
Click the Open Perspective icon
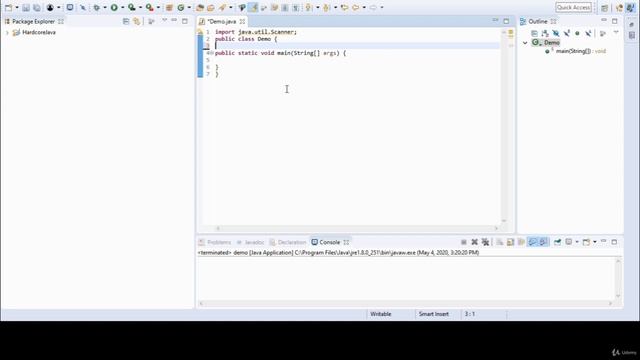pyautogui.click(x=604, y=7)
